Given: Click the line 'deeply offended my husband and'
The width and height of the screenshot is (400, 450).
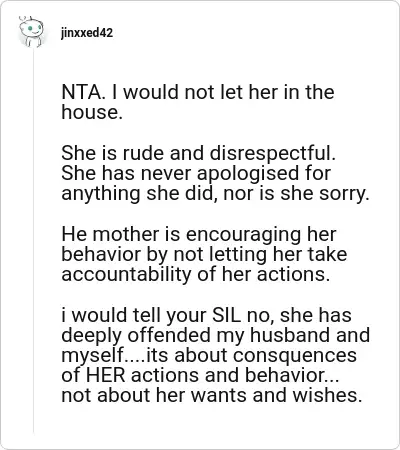Looking at the screenshot, I should (216, 335).
